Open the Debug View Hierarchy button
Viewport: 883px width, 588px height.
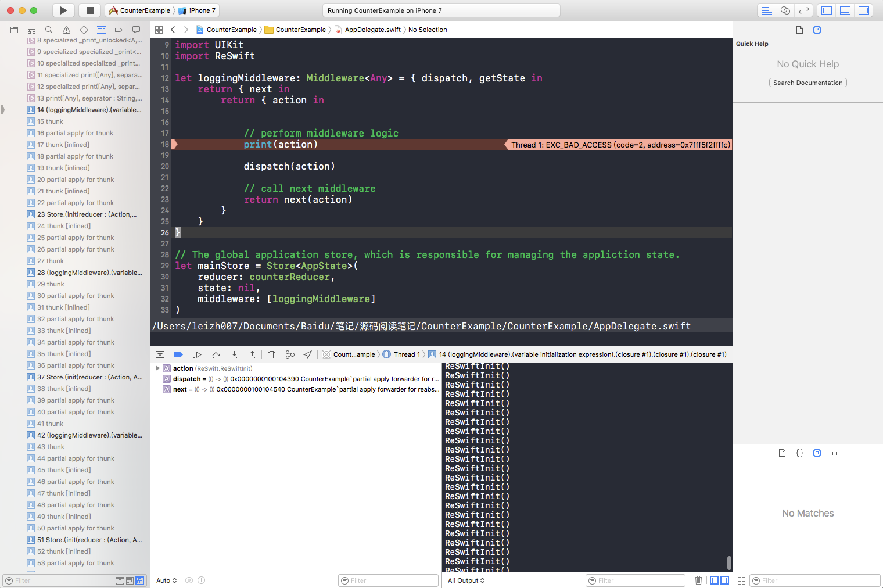coord(271,354)
